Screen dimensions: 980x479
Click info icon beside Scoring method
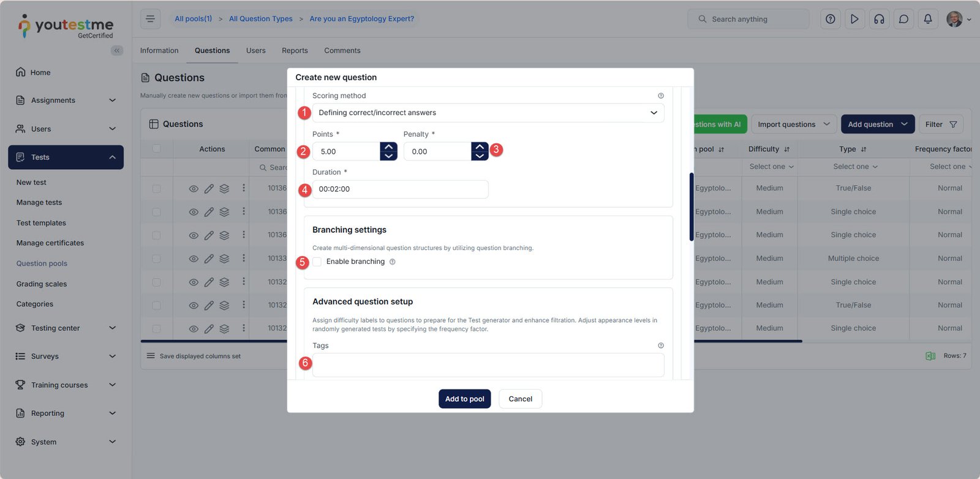(661, 96)
